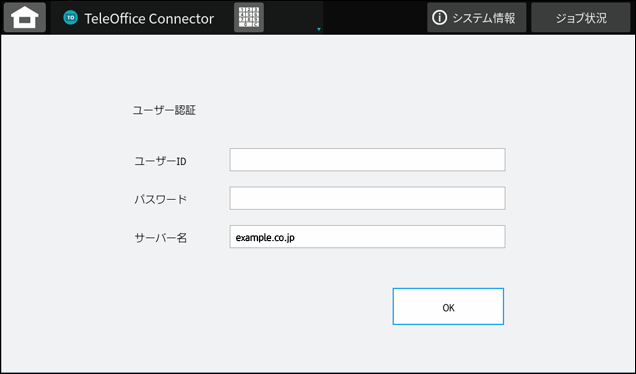Focus the ユーザーID input field
636x374 pixels.
click(367, 159)
